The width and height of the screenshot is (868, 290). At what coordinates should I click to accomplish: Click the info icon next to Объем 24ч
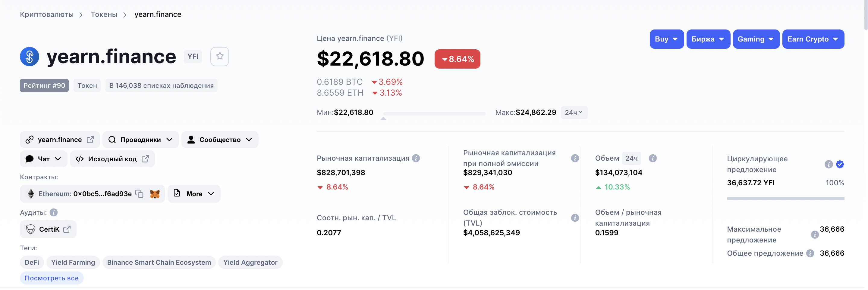pos(653,158)
